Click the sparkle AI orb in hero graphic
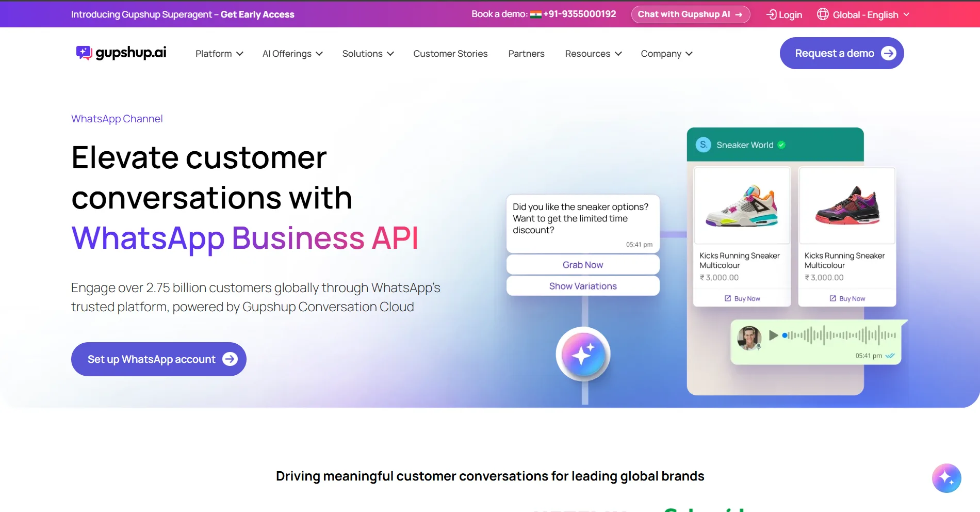The image size is (980, 512). click(x=583, y=355)
